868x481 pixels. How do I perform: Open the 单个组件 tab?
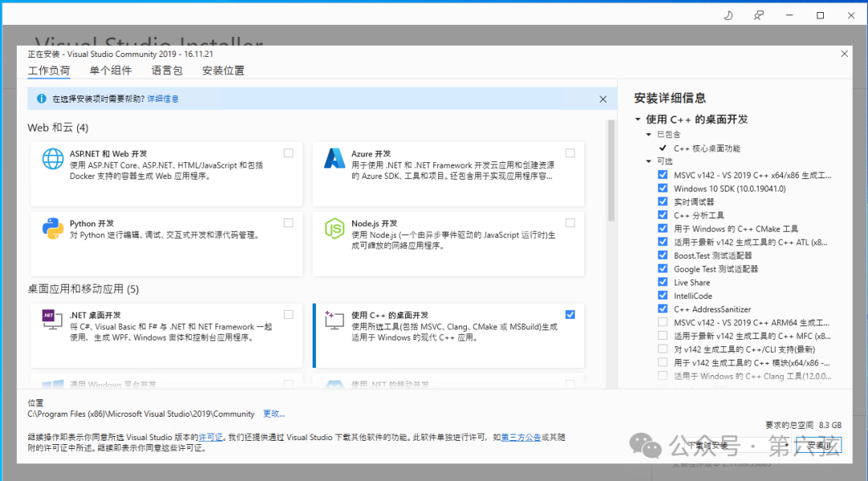point(111,71)
